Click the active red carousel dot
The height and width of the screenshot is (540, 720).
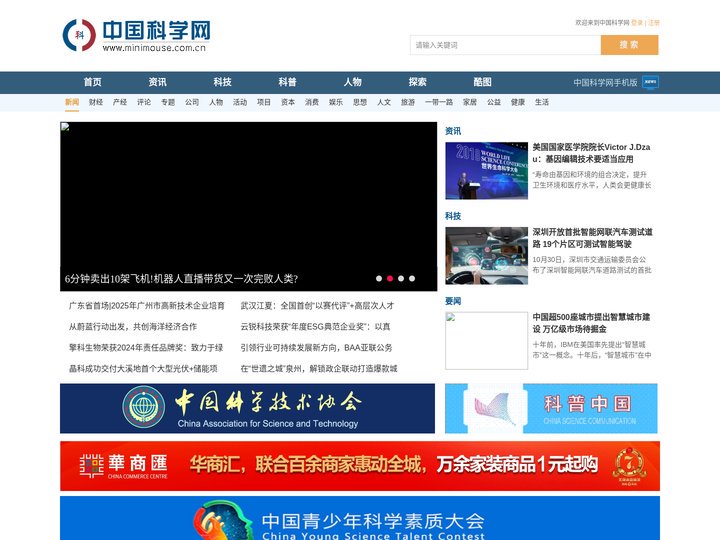click(x=390, y=278)
